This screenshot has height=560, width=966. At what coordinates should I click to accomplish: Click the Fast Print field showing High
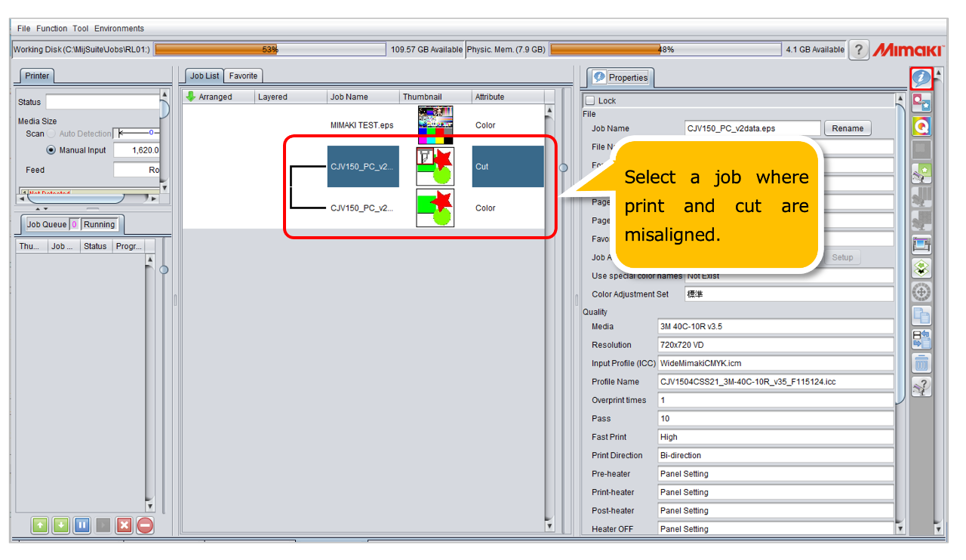coord(776,437)
